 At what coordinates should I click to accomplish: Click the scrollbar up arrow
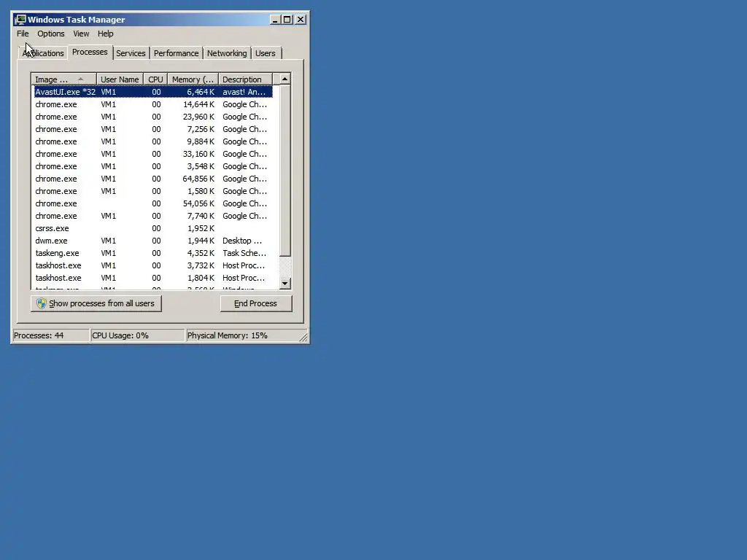tap(285, 79)
